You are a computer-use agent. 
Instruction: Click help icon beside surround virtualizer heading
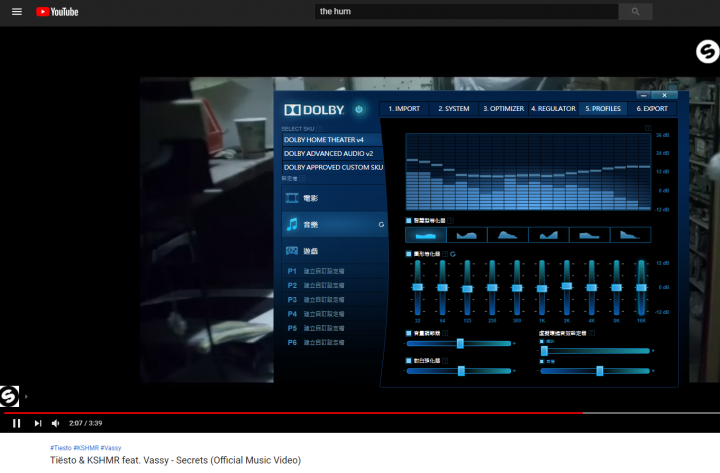tap(592, 333)
